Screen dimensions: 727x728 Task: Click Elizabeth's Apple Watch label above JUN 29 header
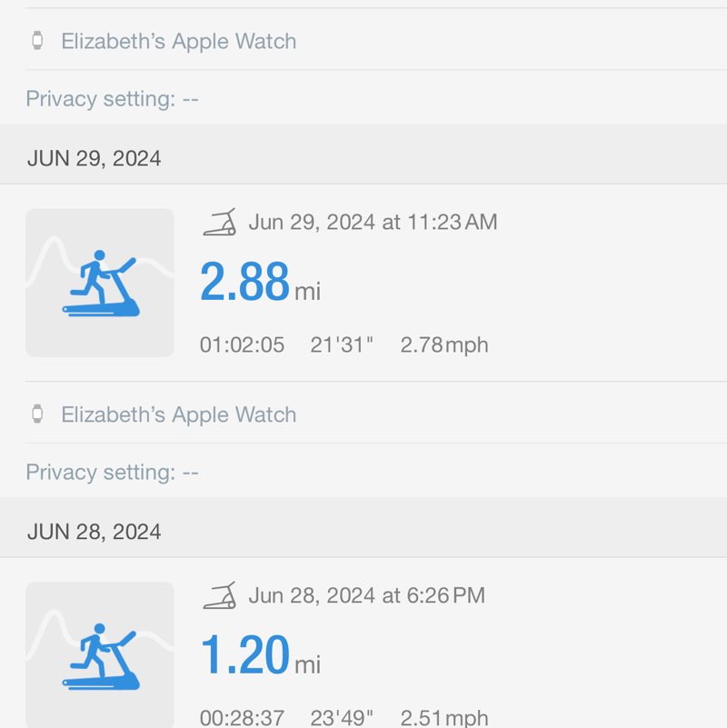pos(178,41)
